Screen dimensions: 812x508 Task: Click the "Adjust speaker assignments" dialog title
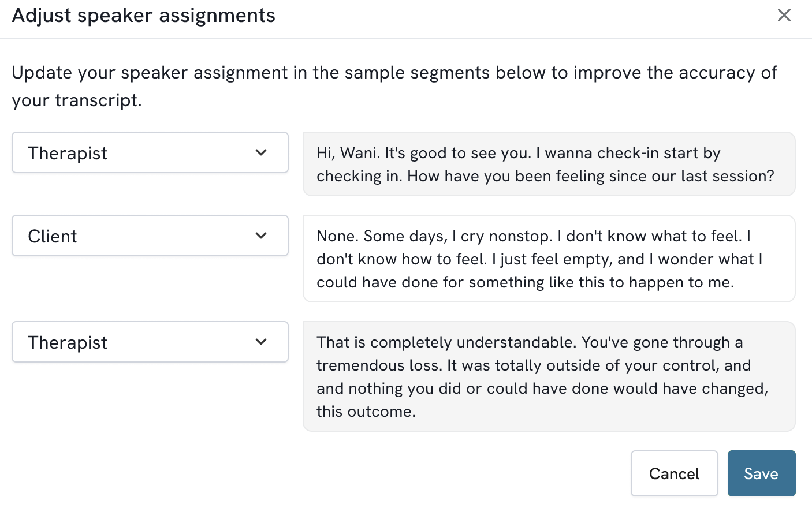click(144, 16)
